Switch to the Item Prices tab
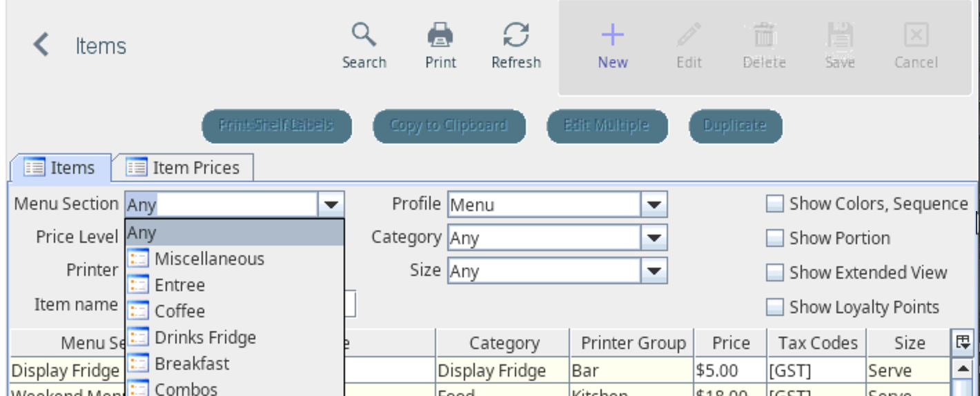Screen dimensions: 980x396 pos(184,168)
